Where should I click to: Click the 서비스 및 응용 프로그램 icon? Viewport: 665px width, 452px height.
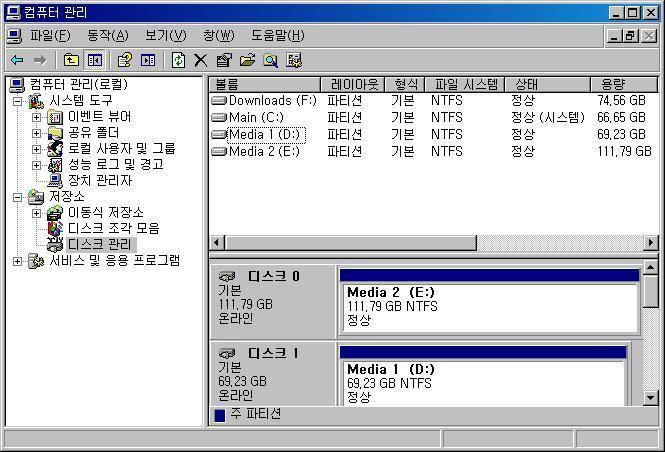tap(36, 261)
